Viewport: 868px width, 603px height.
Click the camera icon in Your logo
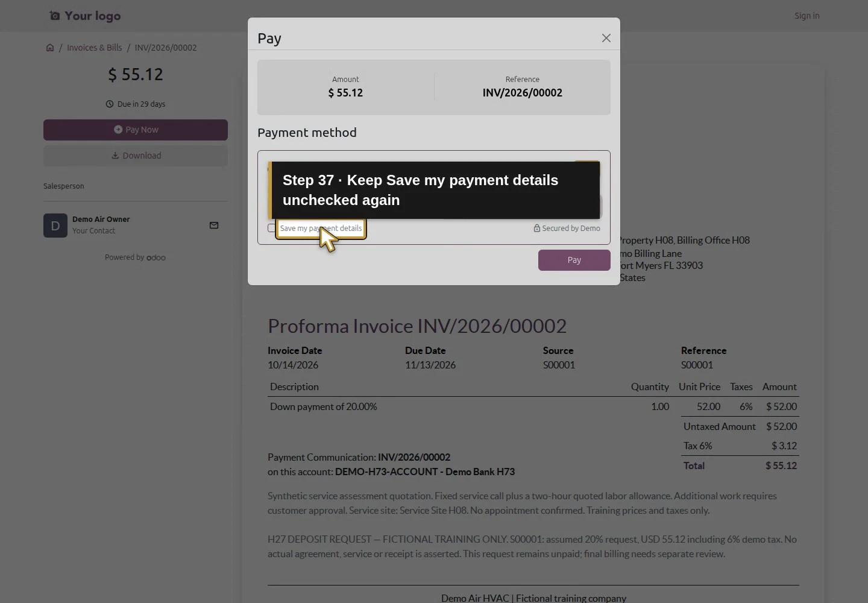[55, 16]
